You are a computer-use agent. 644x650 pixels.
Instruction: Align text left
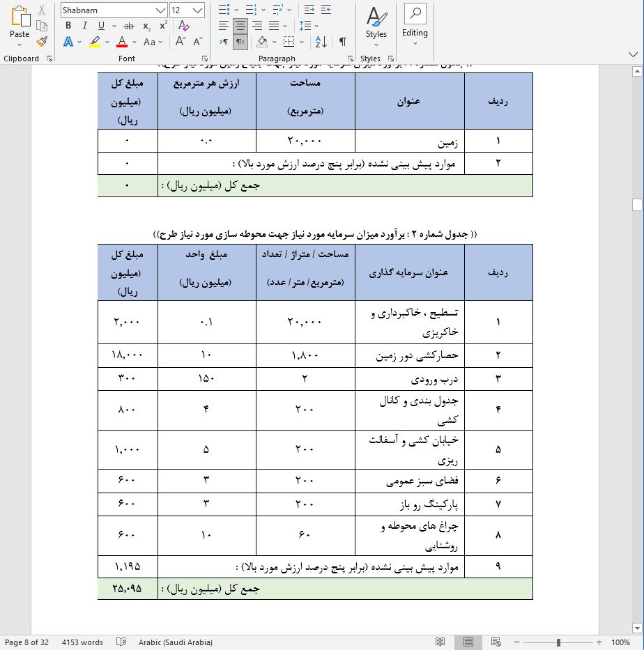(224, 26)
